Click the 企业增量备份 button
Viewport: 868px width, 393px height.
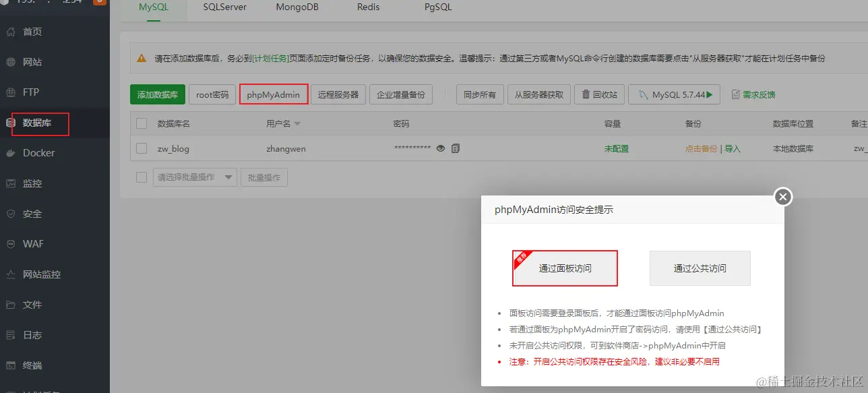click(x=401, y=94)
